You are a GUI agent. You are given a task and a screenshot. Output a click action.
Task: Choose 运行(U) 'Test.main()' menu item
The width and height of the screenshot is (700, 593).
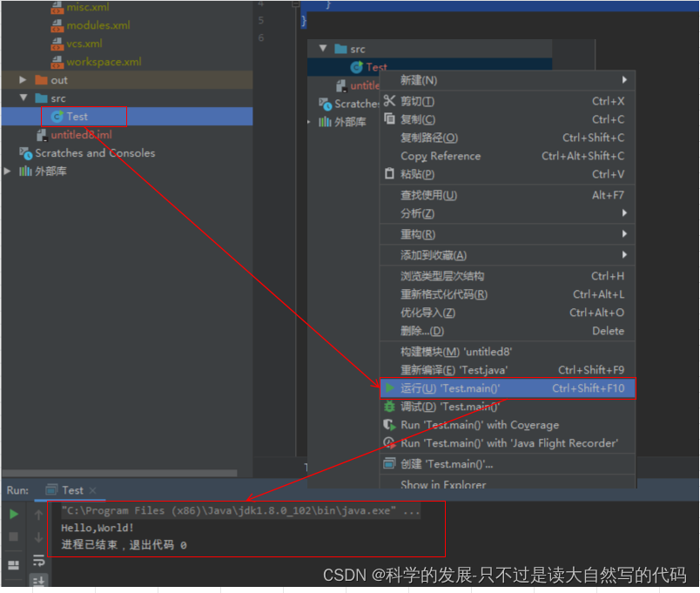[507, 388]
